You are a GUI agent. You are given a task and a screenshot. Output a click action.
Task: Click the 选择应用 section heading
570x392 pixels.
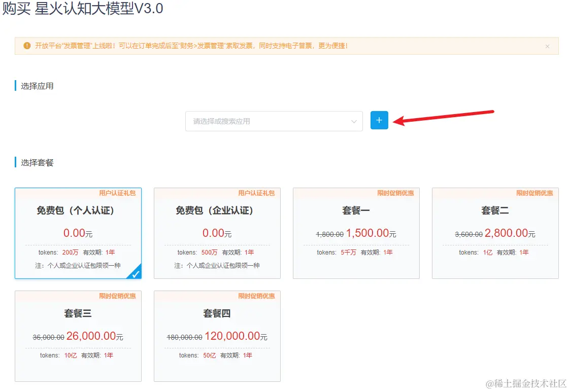(x=37, y=86)
